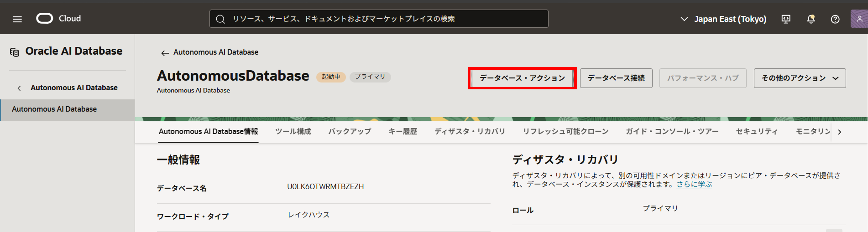Click the resource search input field
The height and width of the screenshot is (232, 868).
tap(378, 19)
